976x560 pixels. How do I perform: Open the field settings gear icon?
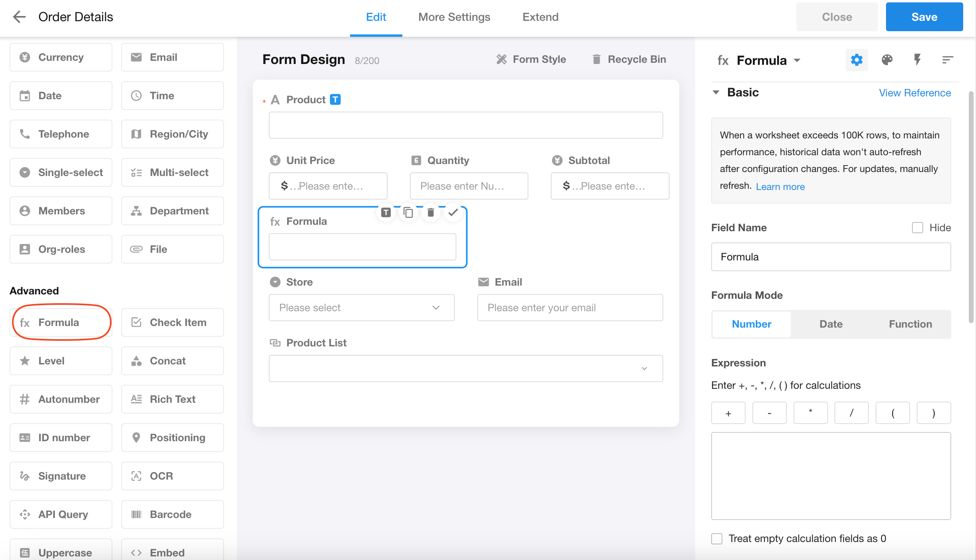pos(856,60)
